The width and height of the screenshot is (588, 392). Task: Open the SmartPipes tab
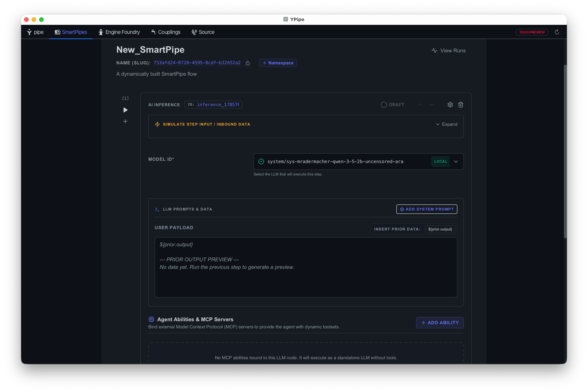(x=71, y=32)
